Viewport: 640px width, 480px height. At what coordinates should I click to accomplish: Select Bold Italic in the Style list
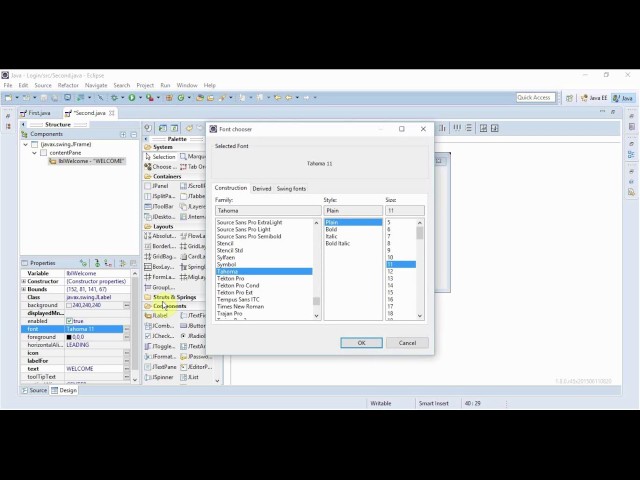353,243
